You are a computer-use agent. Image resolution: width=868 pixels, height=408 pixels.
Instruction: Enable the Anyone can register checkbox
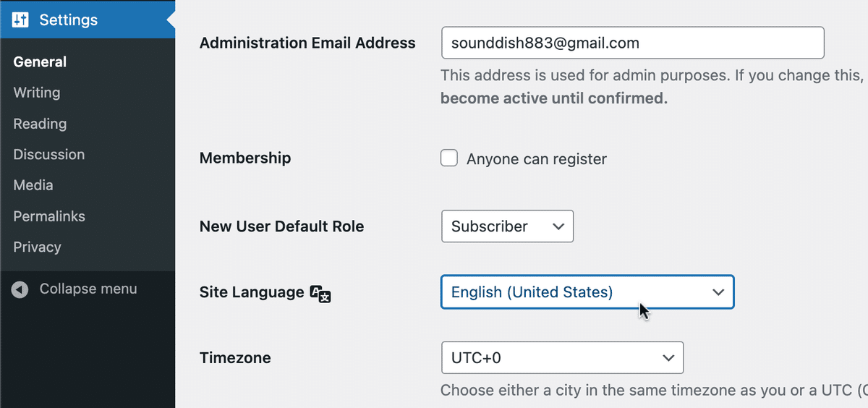click(x=449, y=158)
